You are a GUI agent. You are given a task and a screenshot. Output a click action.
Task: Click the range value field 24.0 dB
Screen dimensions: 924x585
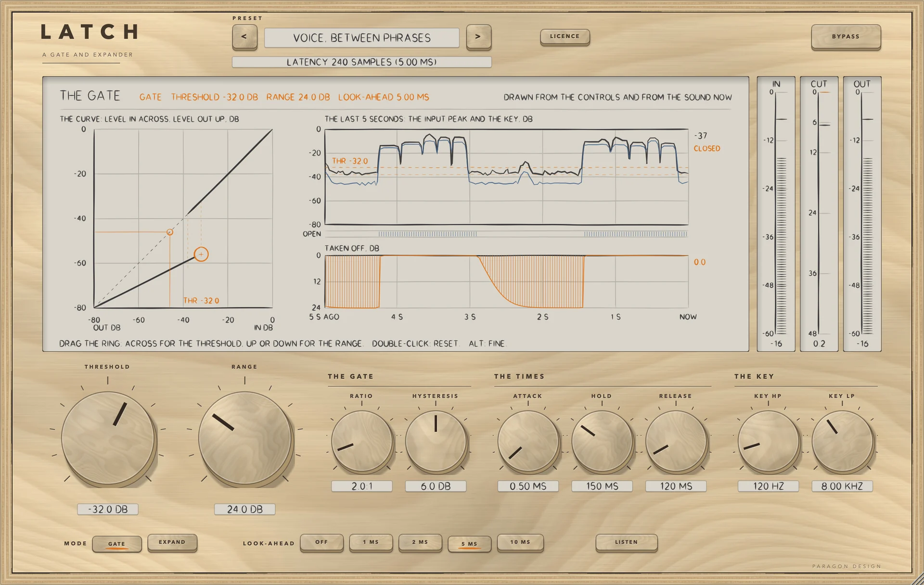(245, 509)
